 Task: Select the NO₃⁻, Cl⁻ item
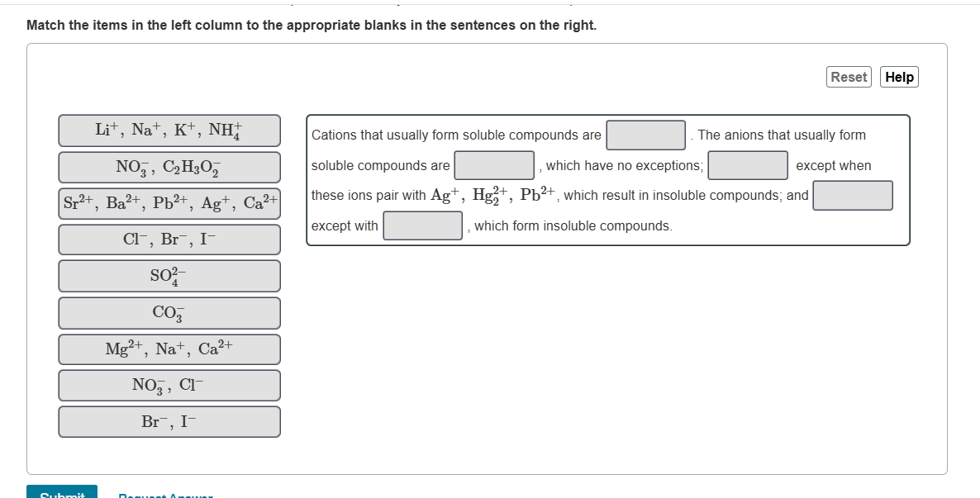169,385
